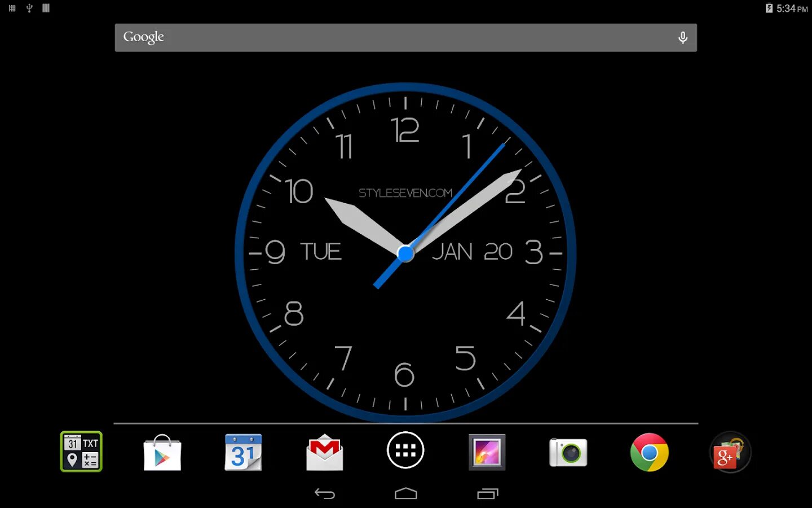The image size is (812, 508).
Task: Tap the analog clock widget
Action: point(405,253)
